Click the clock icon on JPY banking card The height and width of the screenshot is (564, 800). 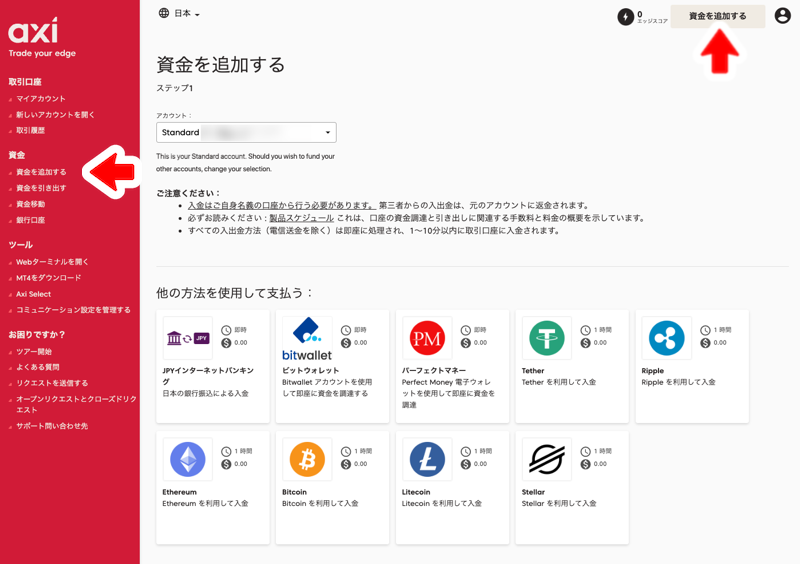click(226, 330)
